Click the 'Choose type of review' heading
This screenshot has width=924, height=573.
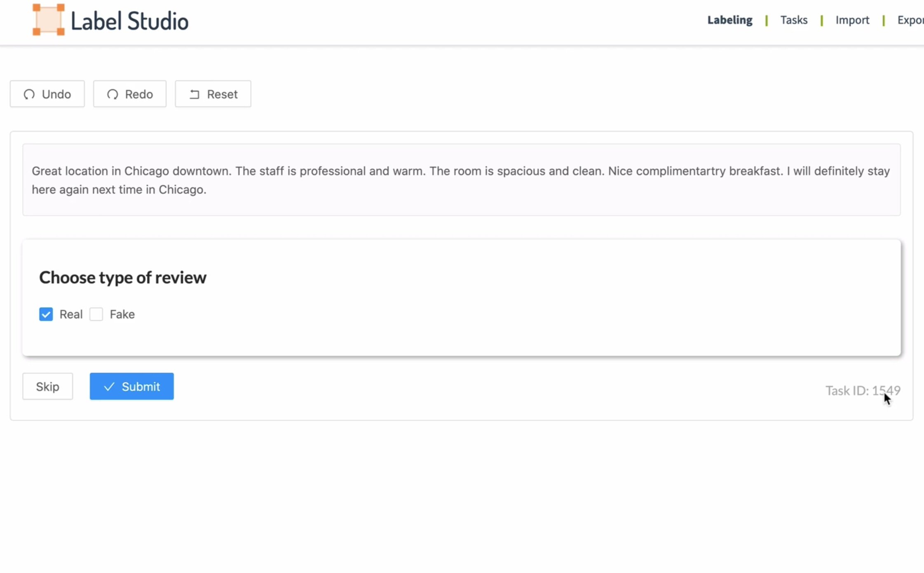tap(123, 278)
